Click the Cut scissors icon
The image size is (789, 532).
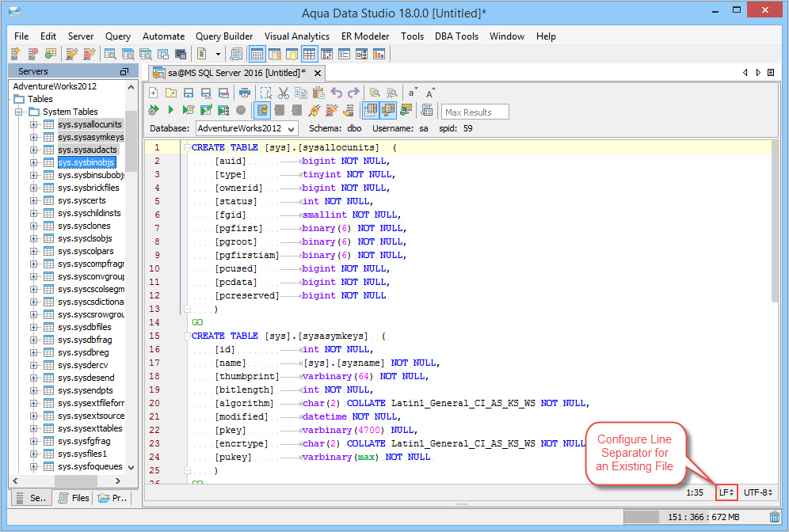point(283,93)
